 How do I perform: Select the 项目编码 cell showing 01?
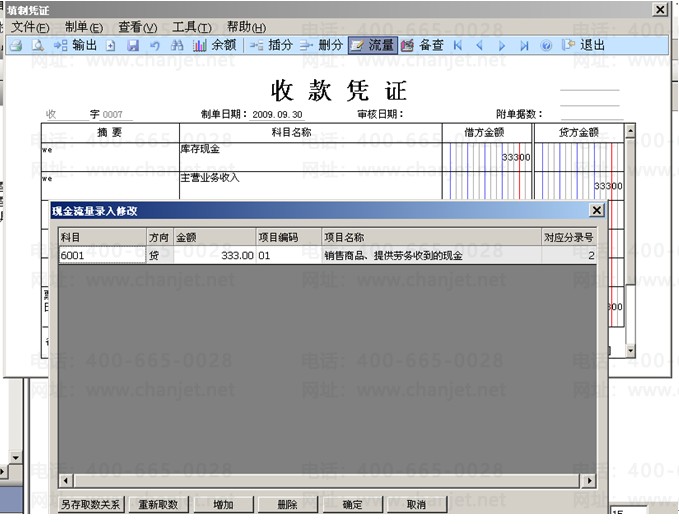point(289,255)
